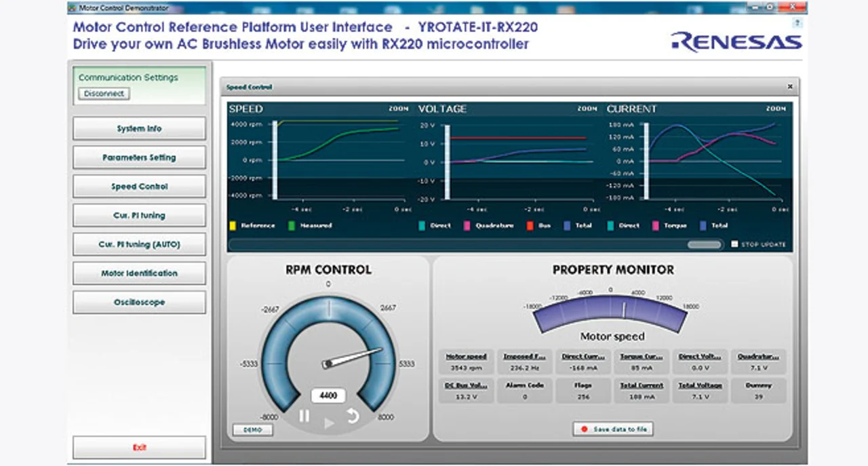Open Cur. PI tuning (AUTO)

[139, 244]
